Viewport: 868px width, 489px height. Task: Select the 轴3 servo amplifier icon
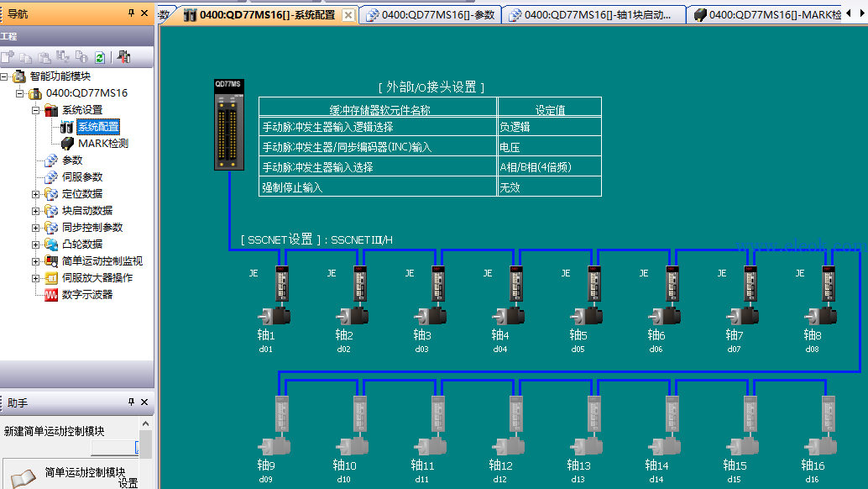438,283
